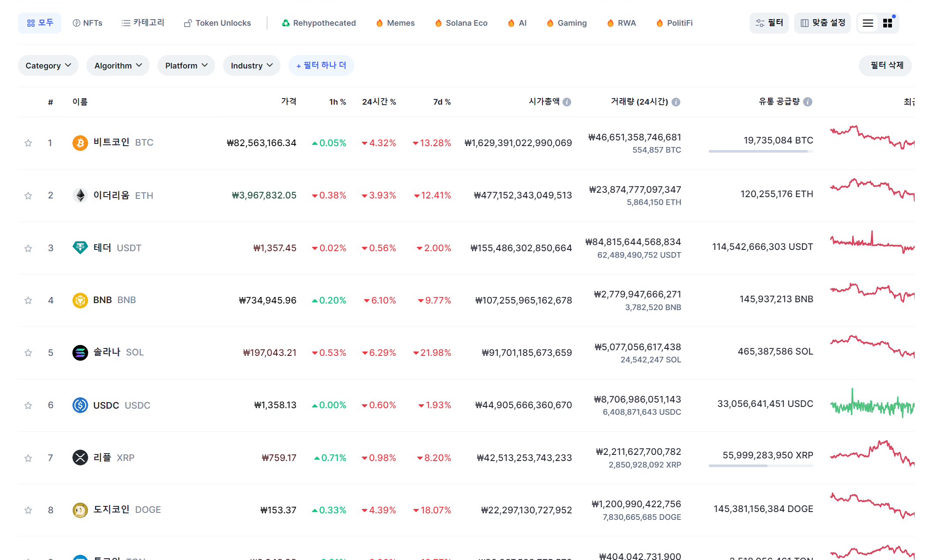
Task: Click the Solana logo icon
Action: click(x=80, y=352)
